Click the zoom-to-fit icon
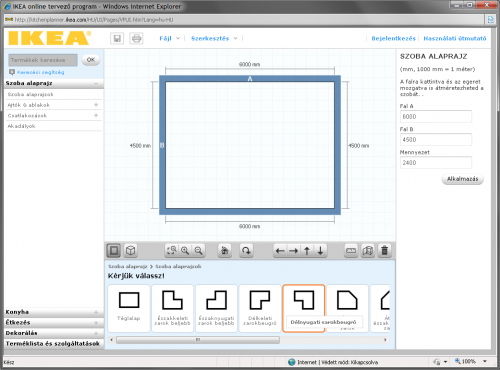The image size is (500, 370). [x=172, y=250]
